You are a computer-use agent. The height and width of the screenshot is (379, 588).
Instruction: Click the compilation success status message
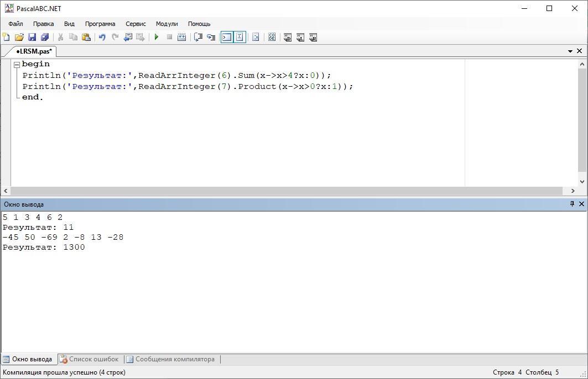coord(64,372)
